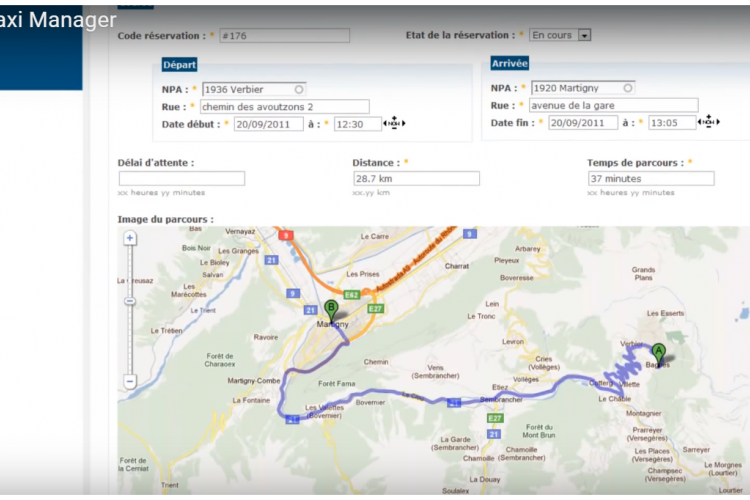
Task: Click marker B at Martigny on map
Action: [331, 311]
